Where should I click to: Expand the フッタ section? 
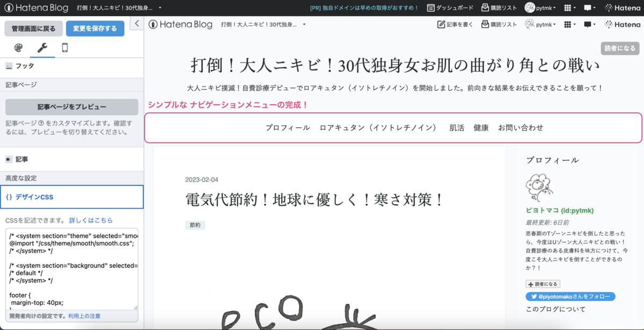71,66
